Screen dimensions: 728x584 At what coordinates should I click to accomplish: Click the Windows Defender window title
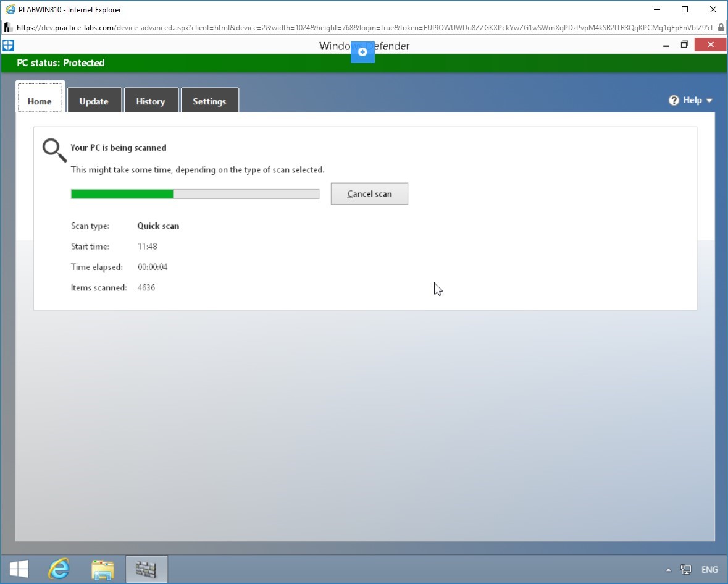pyautogui.click(x=364, y=46)
